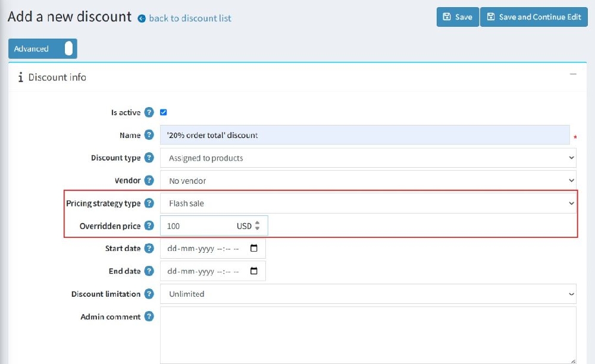Click the Admin comment text area
Screen dimensions: 595x364
coord(368,335)
